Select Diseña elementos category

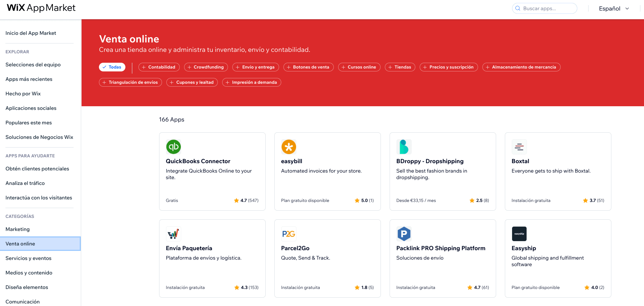(x=27, y=287)
